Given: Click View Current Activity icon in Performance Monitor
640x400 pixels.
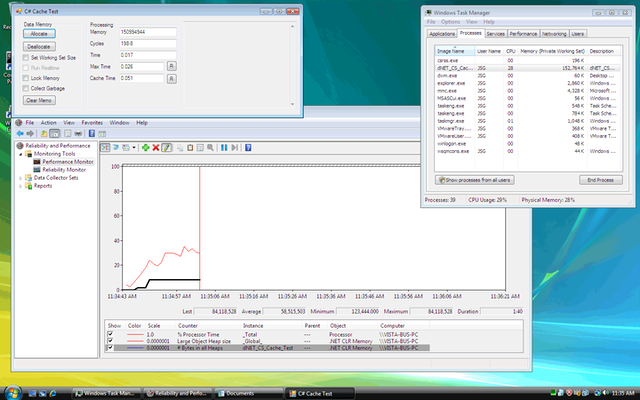Looking at the screenshot, I should click(105, 147).
